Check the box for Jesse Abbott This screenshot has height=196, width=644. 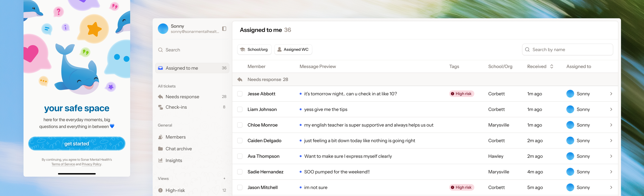(240, 94)
